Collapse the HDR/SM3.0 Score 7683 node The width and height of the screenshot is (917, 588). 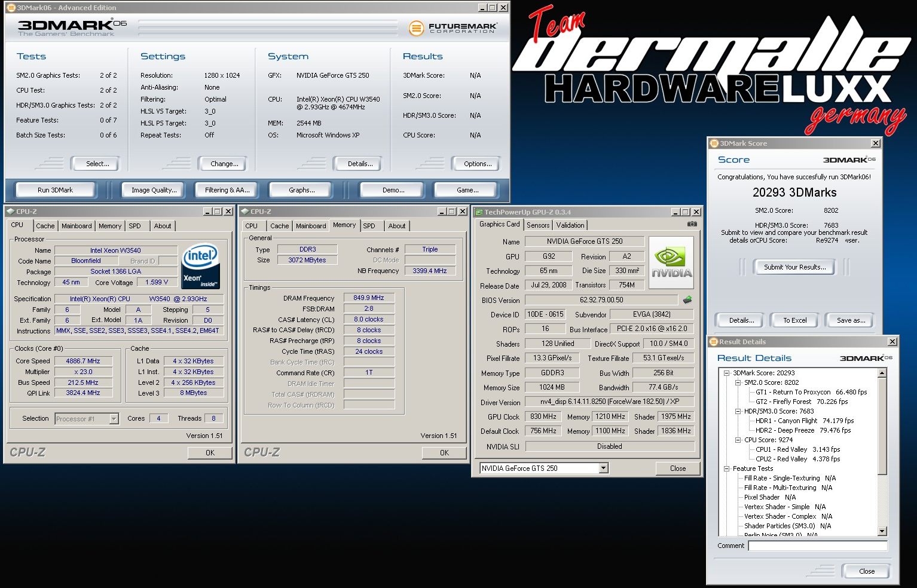tap(738, 411)
